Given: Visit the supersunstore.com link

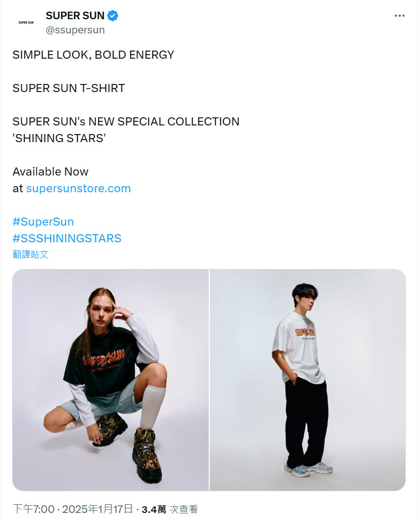Looking at the screenshot, I should click(78, 188).
